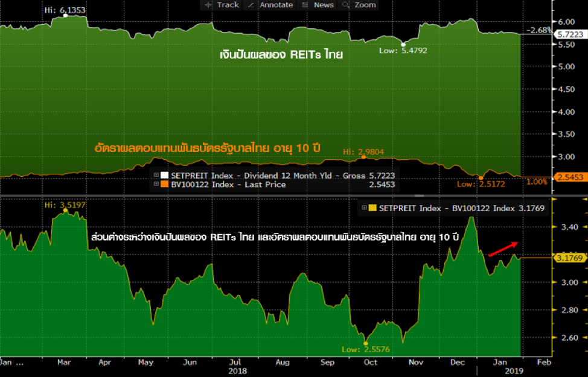This screenshot has width=588, height=377.
Task: Click the orange BV100122 series color swatch
Action: tap(165, 185)
